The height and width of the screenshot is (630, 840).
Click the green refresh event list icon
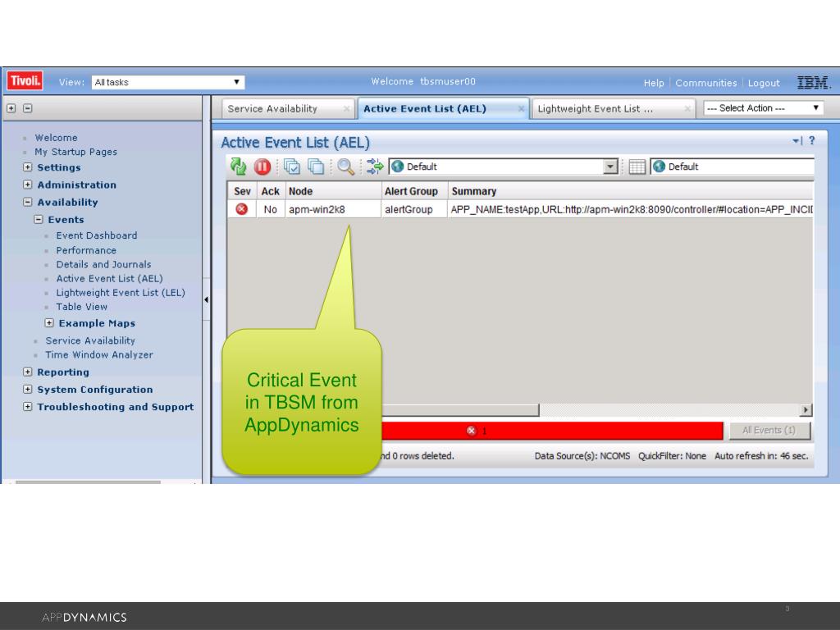pyautogui.click(x=239, y=167)
